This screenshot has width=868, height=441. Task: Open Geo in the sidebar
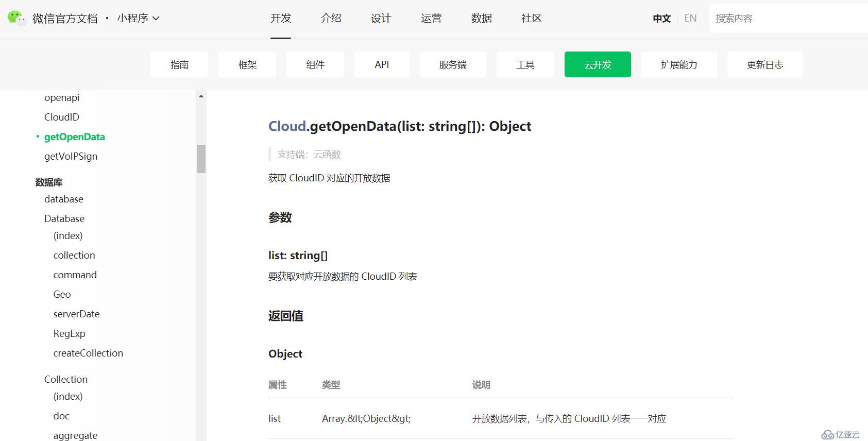click(62, 294)
